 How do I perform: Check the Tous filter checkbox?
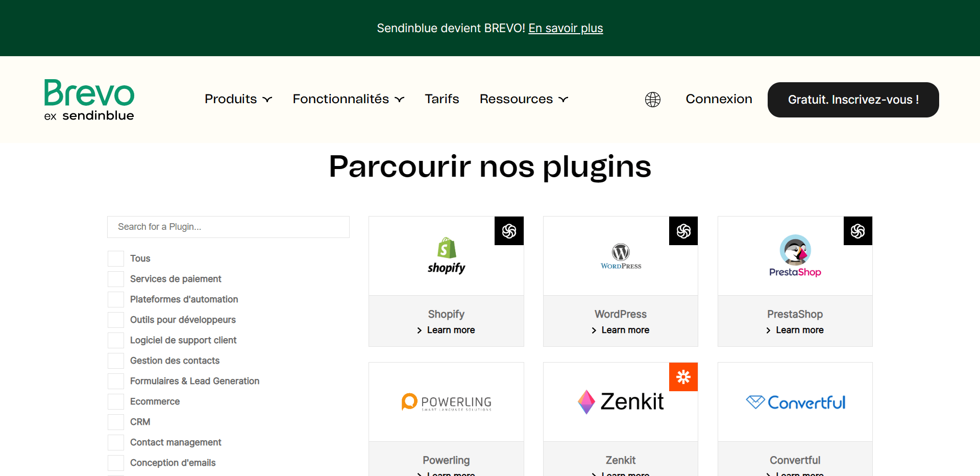[116, 258]
